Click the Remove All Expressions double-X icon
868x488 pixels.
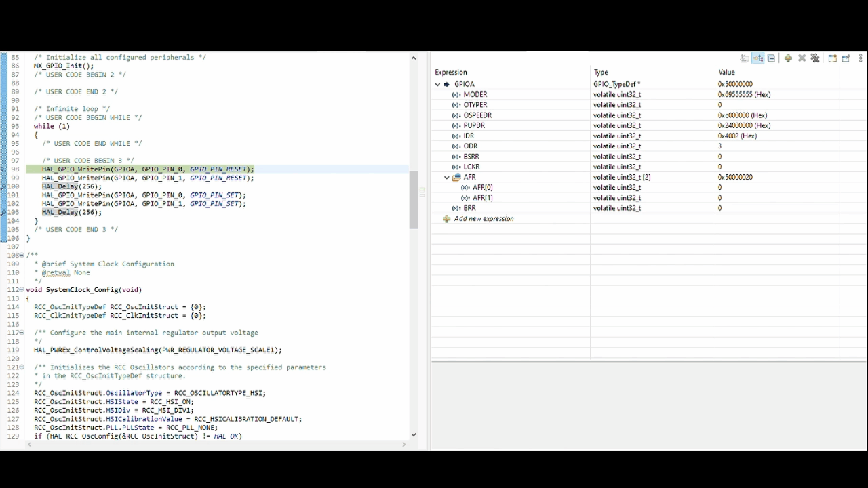815,58
